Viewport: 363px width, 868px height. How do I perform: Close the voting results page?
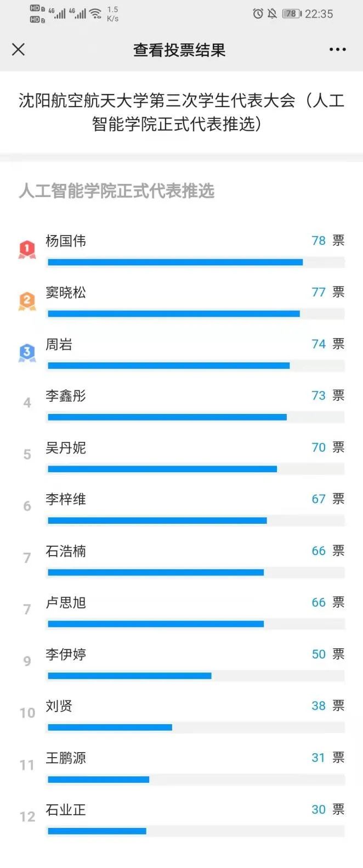(x=18, y=49)
